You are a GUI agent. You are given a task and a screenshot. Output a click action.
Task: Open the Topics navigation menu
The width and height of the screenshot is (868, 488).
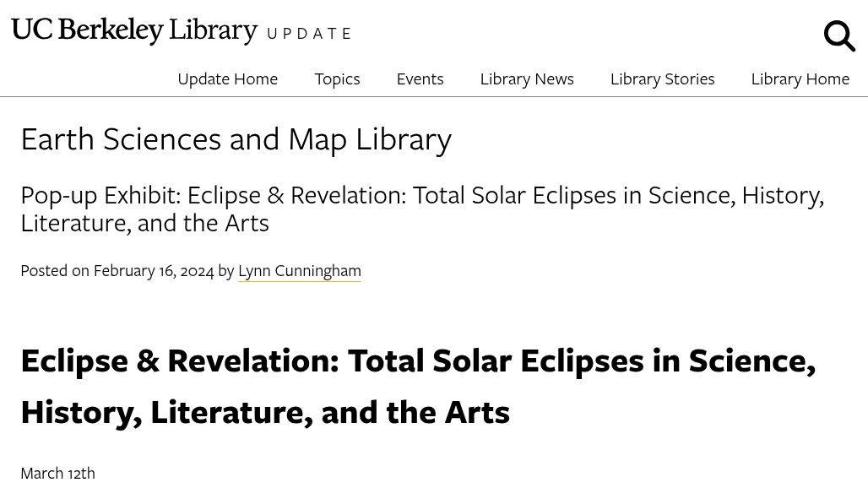[x=337, y=78]
